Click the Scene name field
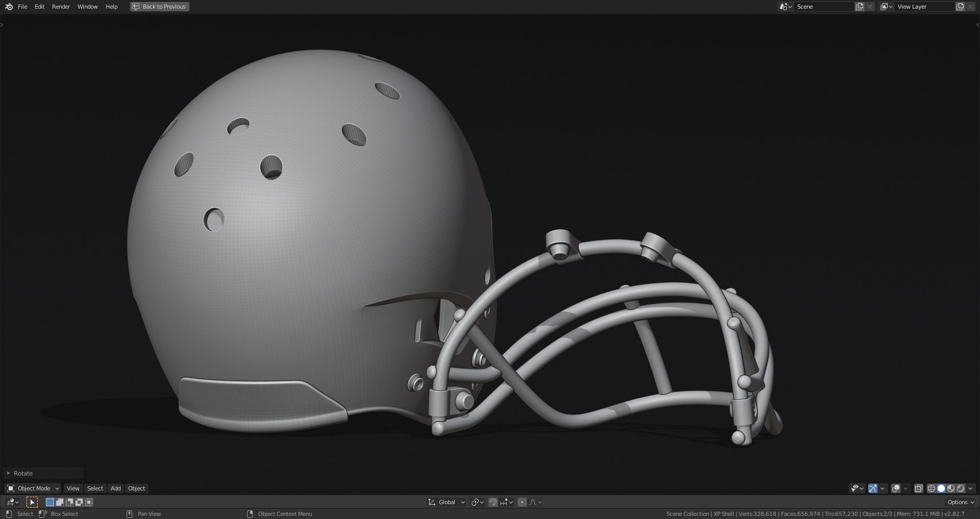 click(x=824, y=7)
